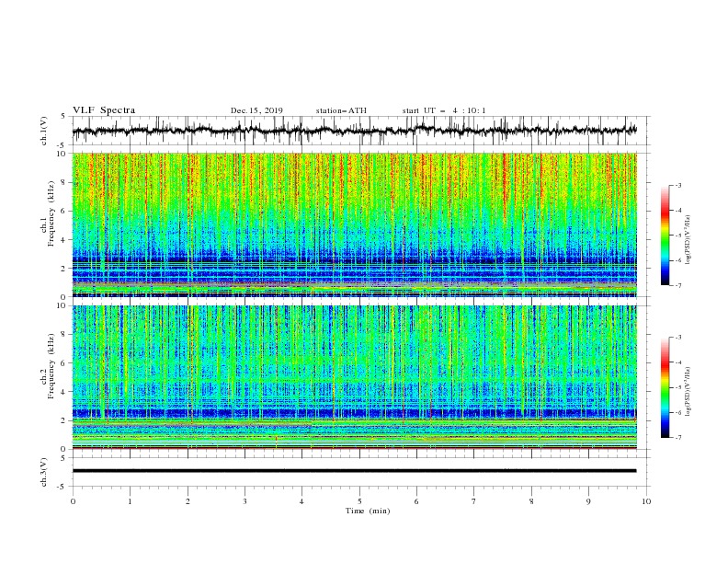Click the lower color bar "-3" tick label
The height and width of the screenshot is (563, 728).
tap(678, 338)
